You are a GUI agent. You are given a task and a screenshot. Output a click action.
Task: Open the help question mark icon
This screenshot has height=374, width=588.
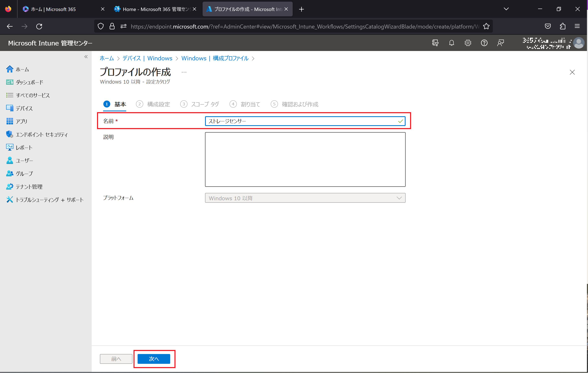[x=484, y=43]
